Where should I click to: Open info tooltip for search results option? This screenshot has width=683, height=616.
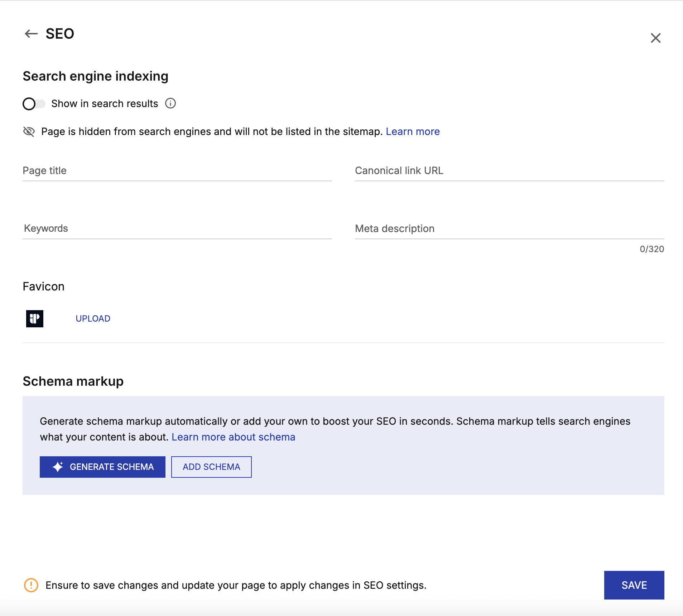point(170,104)
